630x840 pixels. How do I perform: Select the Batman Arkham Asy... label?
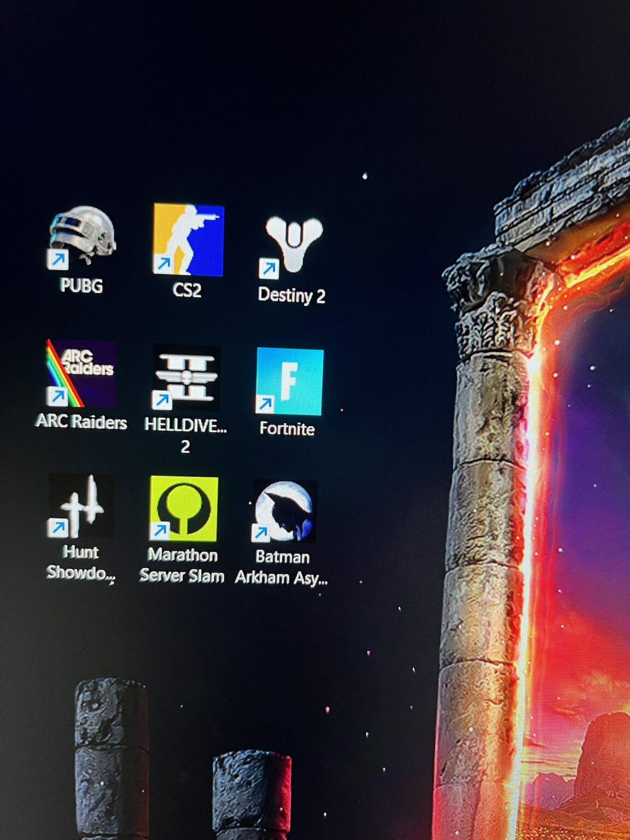click(283, 566)
